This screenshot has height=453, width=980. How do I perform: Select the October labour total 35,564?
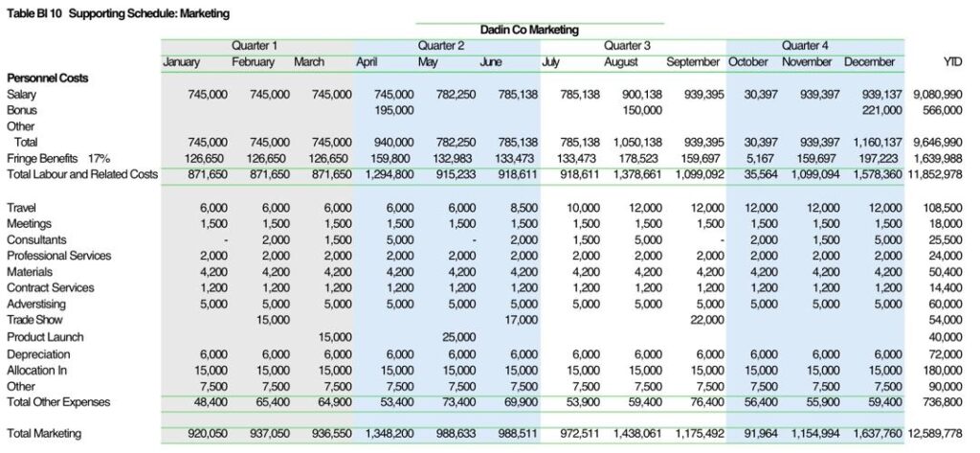(759, 174)
